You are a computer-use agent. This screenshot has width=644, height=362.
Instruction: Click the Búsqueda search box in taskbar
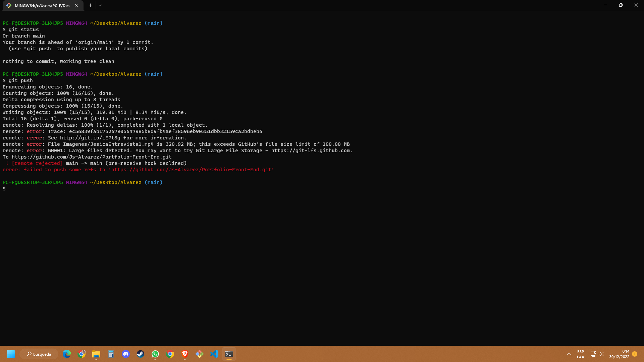point(39,354)
